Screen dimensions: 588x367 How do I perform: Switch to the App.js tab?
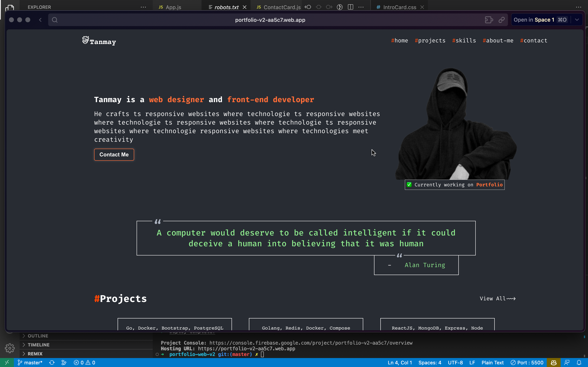tap(173, 7)
